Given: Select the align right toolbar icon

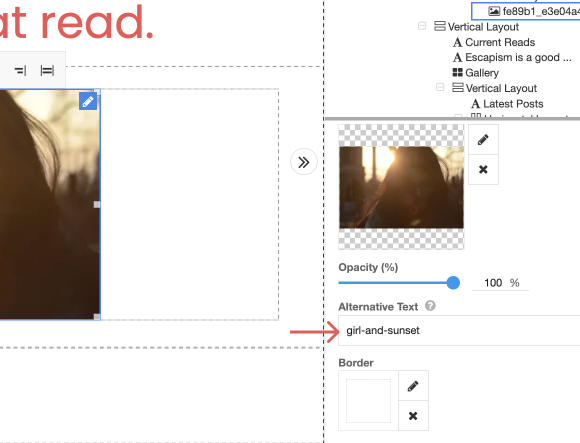Looking at the screenshot, I should pos(20,70).
